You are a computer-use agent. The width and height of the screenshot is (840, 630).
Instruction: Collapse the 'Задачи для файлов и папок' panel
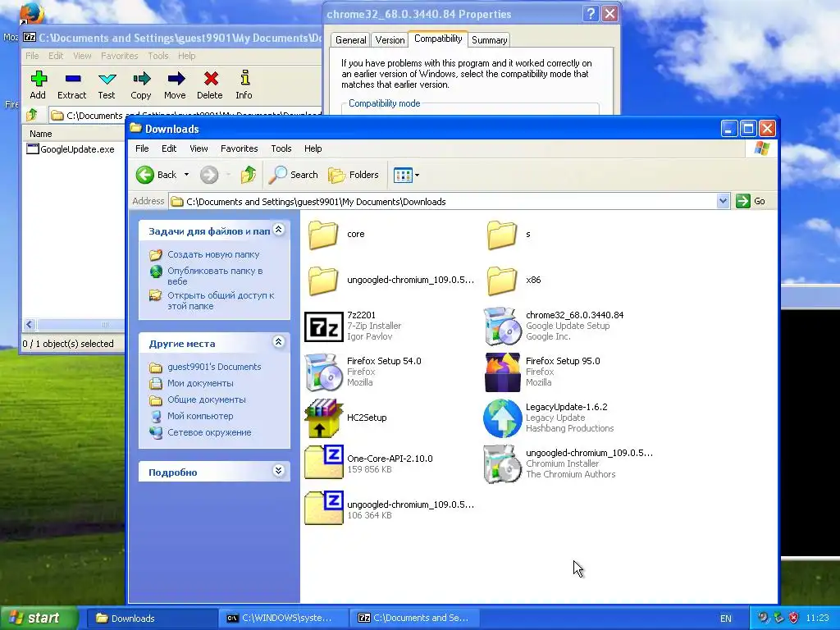pyautogui.click(x=279, y=230)
